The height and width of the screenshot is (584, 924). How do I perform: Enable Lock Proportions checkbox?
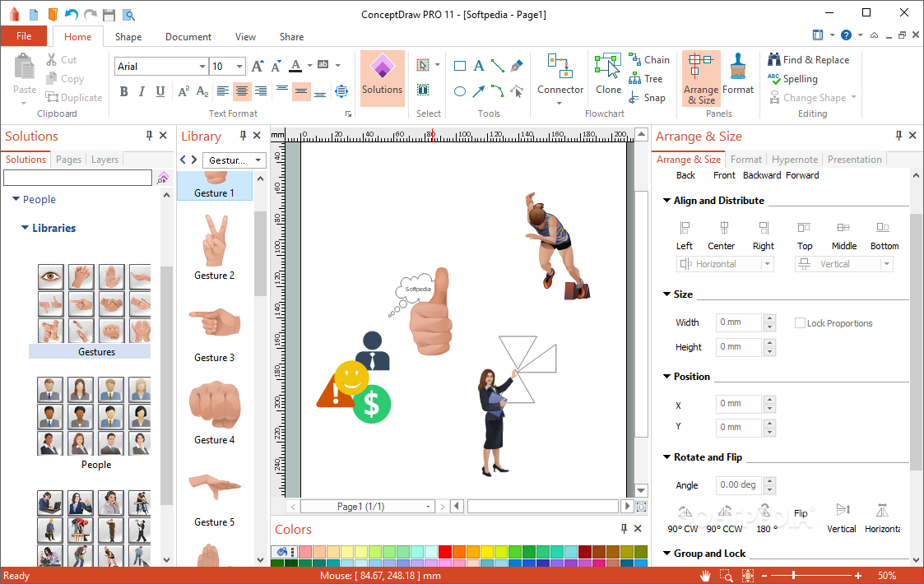(x=800, y=323)
